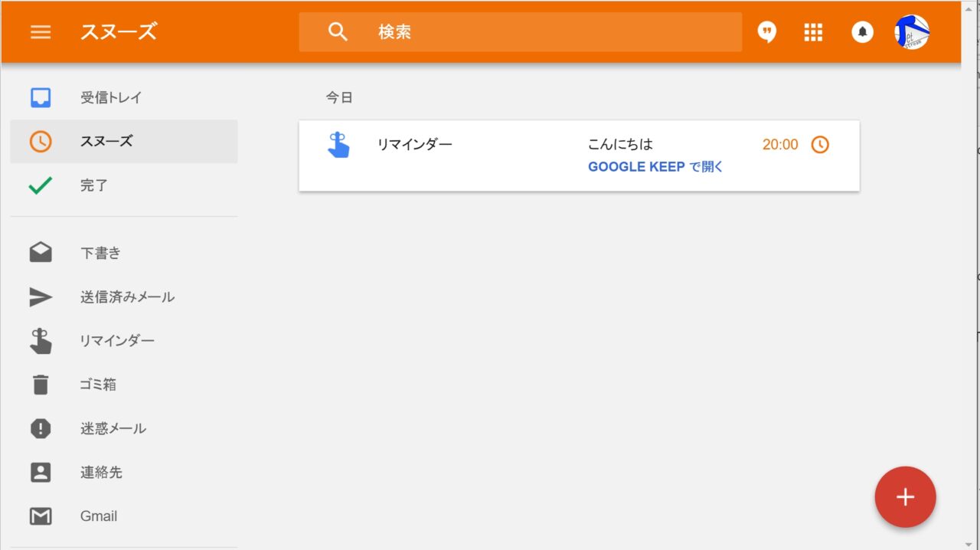Screen dimensions: 980x550
Task: Click the blue reminder finger icon
Action: (x=338, y=145)
